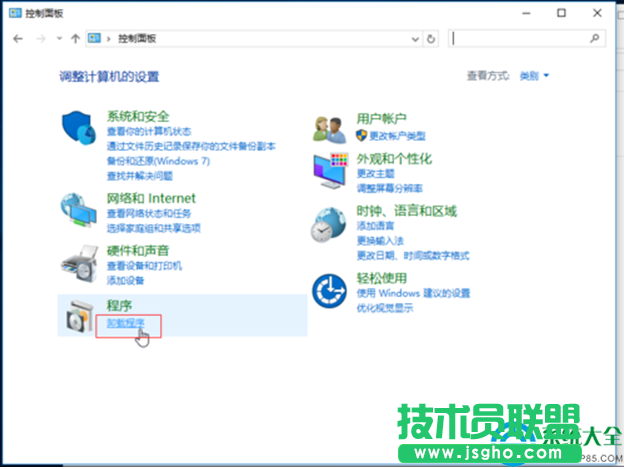Open 查找并解决问题 link

[140, 176]
